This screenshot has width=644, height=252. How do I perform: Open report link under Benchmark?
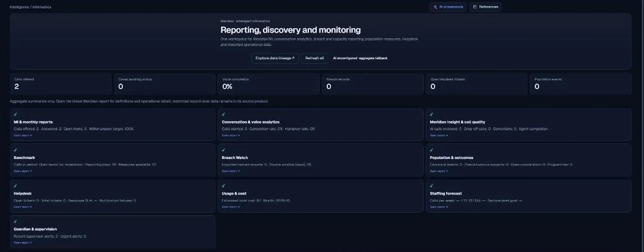coord(23,171)
